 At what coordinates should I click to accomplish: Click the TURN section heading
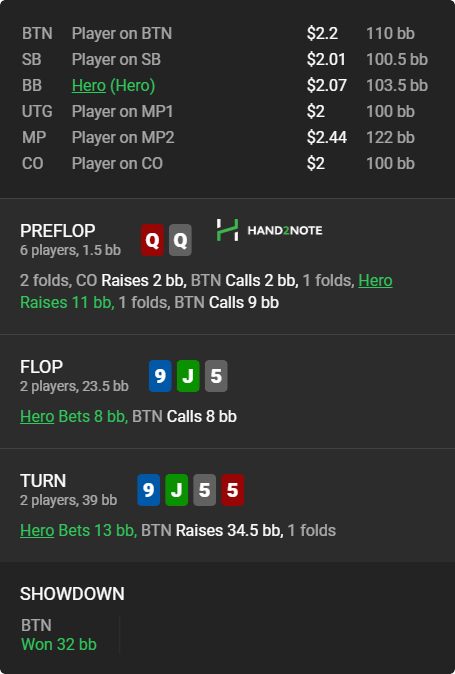[x=43, y=481]
